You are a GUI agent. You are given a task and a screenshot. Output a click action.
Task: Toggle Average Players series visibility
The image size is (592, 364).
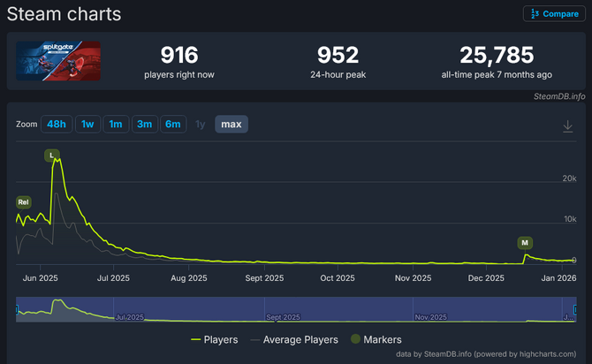coord(294,339)
